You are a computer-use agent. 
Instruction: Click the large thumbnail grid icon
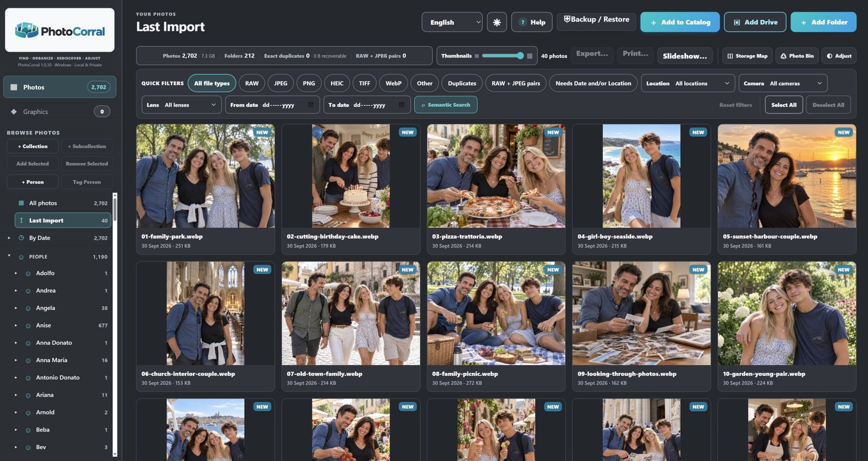(x=529, y=56)
